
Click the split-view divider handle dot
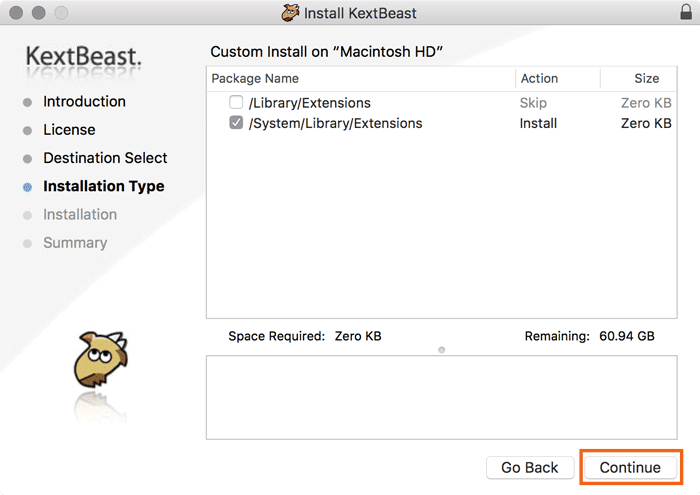pyautogui.click(x=442, y=350)
